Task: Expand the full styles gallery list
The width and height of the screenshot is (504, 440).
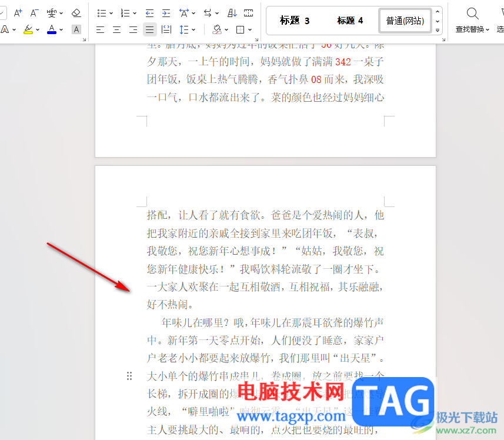Action: (x=438, y=30)
